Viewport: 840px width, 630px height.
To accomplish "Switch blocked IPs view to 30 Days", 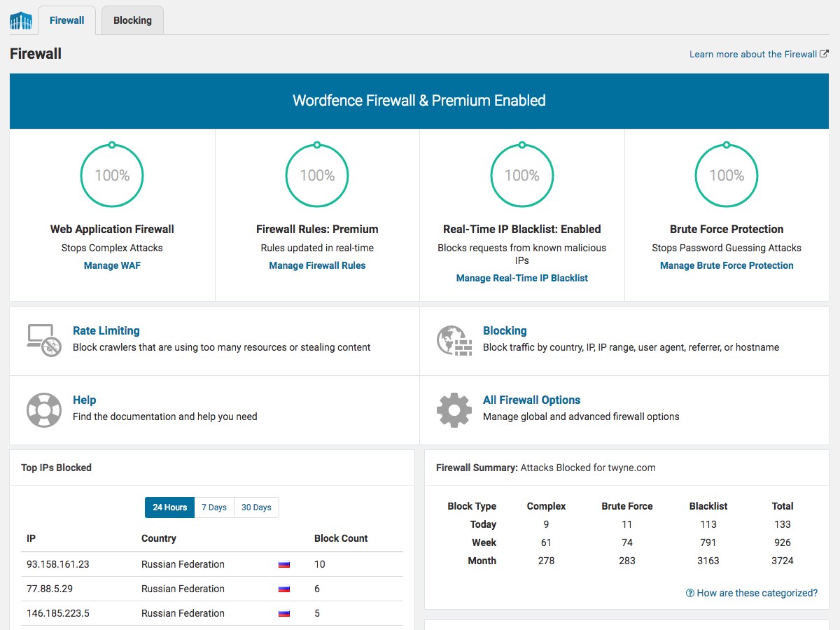I will point(255,507).
